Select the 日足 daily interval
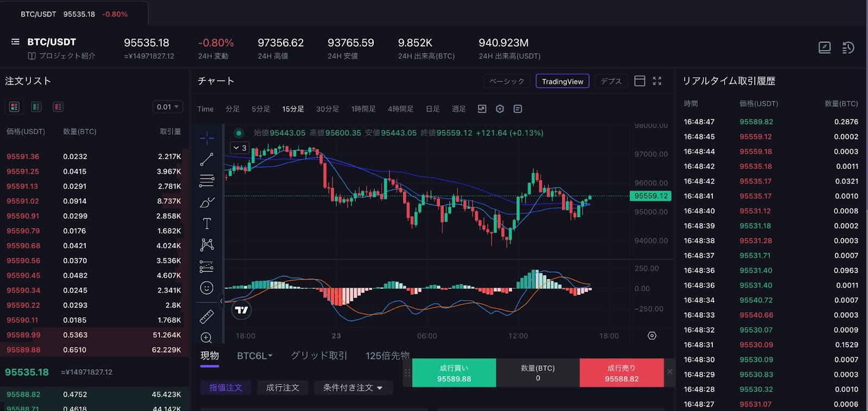Viewport: 868px width, 411px height. [x=433, y=109]
